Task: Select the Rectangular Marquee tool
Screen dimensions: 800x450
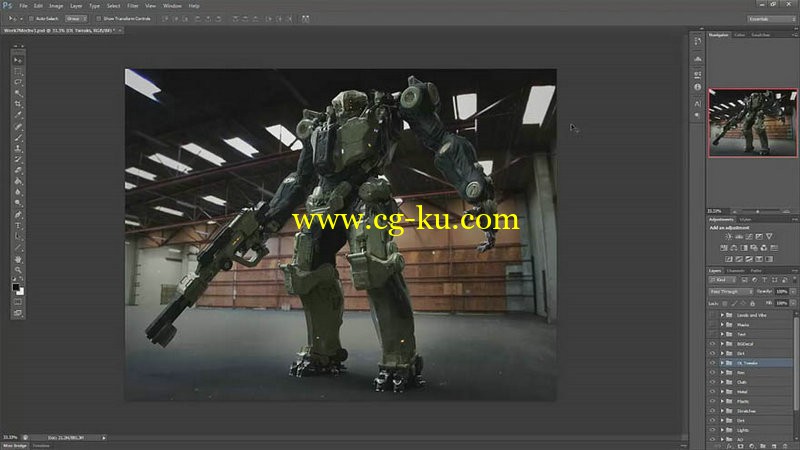Action: click(18, 71)
